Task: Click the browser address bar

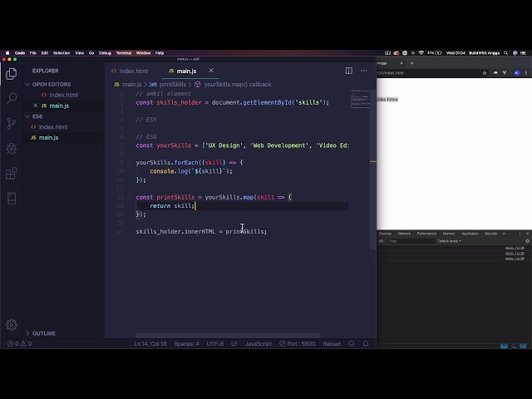Action: point(427,72)
